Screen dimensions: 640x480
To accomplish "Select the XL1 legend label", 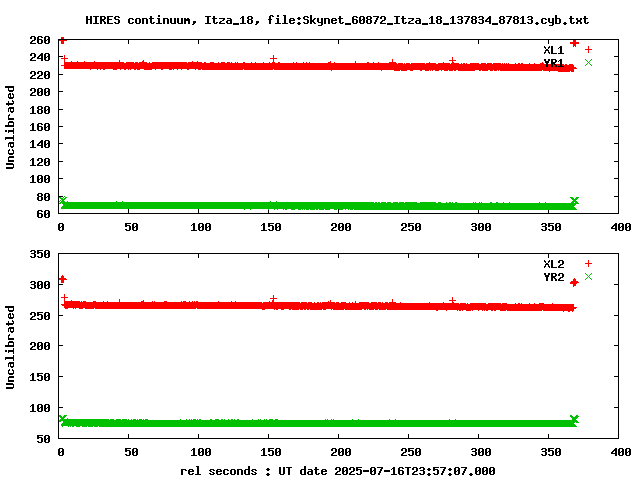I will [553, 50].
